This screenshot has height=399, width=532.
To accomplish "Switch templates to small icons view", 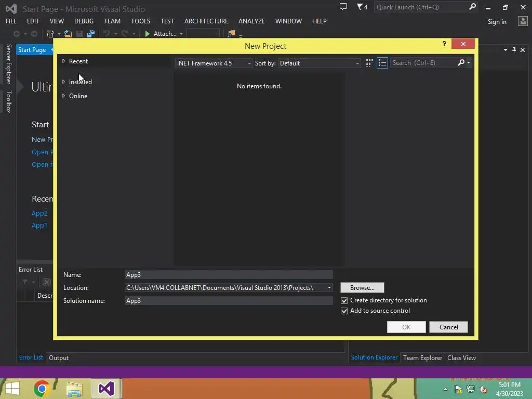I will coord(369,63).
